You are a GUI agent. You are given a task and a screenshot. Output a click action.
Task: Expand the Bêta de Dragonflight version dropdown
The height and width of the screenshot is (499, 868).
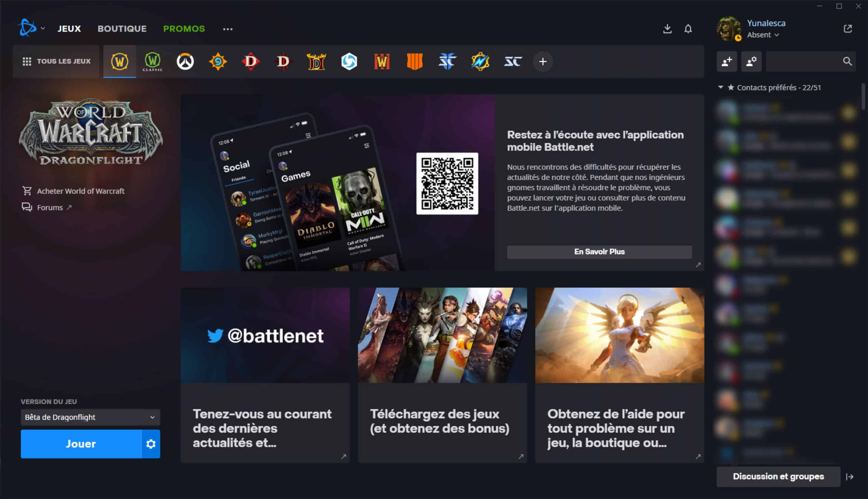91,417
